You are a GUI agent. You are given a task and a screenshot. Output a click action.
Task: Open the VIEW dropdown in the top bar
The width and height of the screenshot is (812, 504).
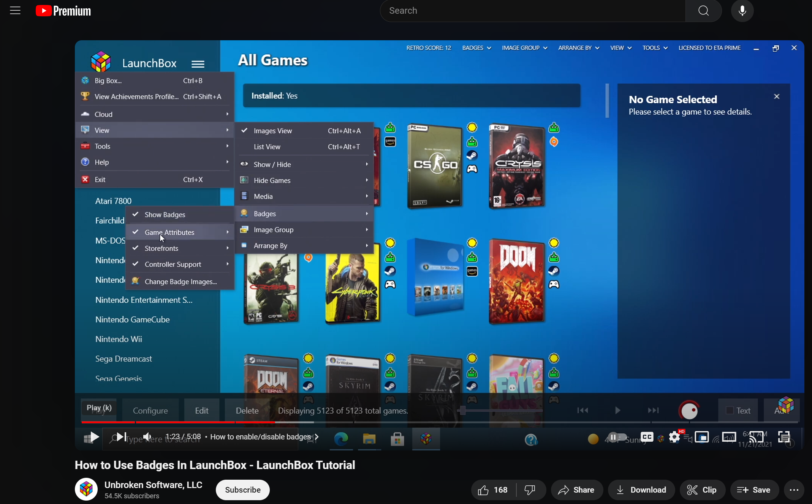click(620, 48)
